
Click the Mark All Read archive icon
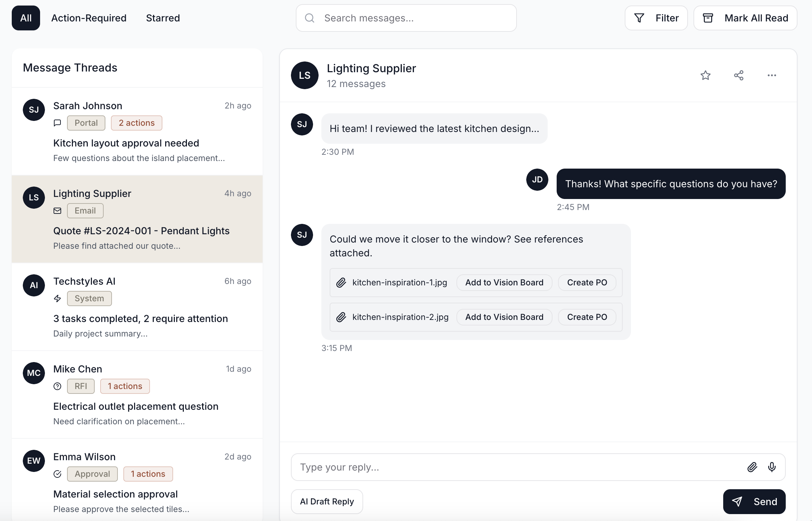point(709,18)
